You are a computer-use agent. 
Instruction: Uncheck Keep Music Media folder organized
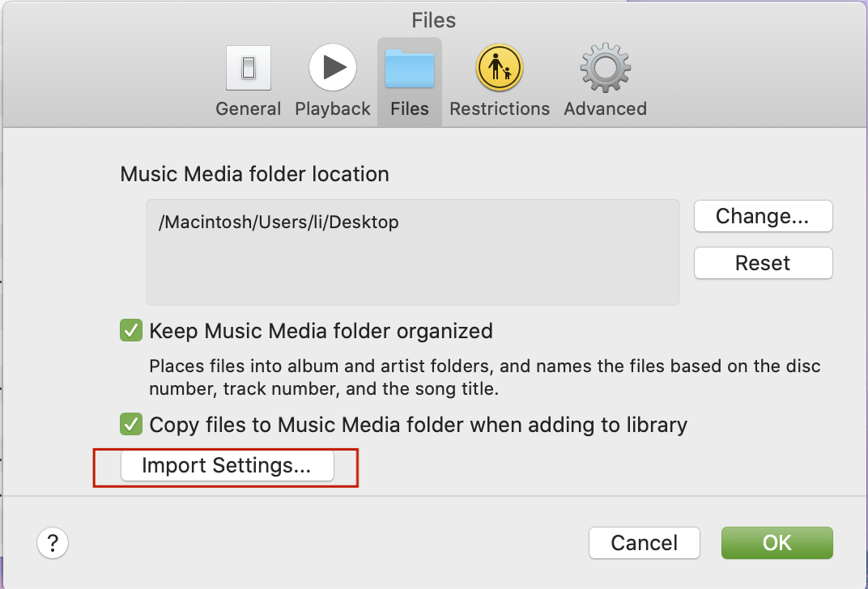(130, 331)
